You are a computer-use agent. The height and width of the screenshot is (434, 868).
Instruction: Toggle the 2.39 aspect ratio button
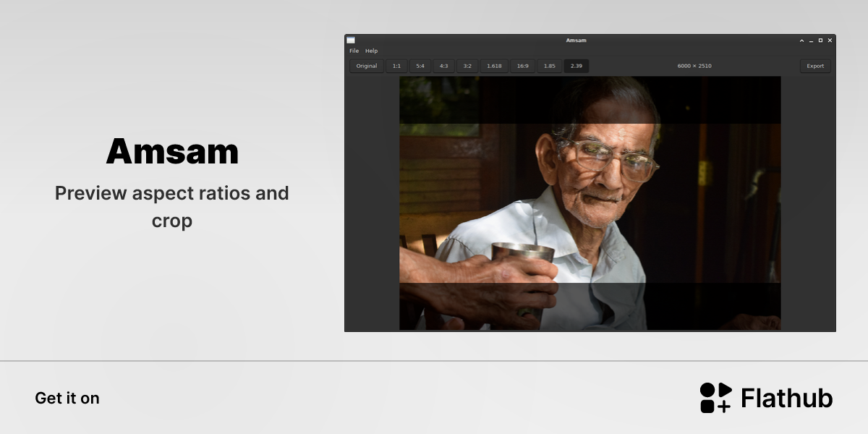click(576, 67)
